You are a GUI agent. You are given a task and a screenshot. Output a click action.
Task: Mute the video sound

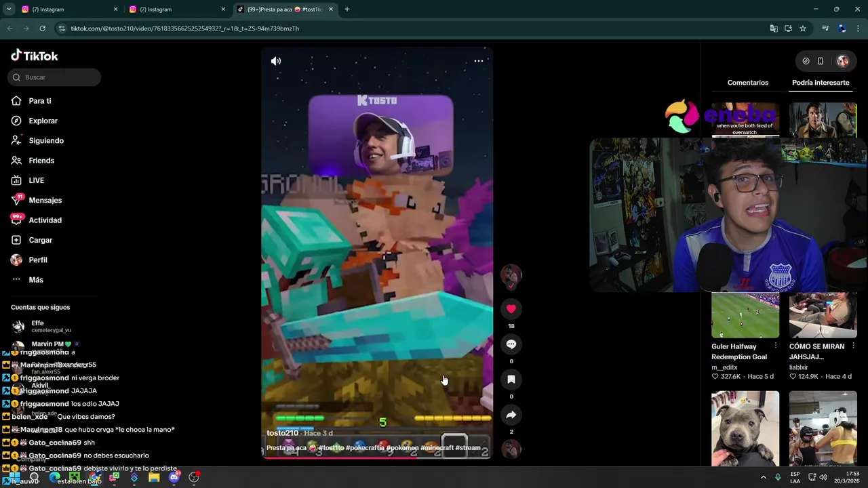coord(276,61)
